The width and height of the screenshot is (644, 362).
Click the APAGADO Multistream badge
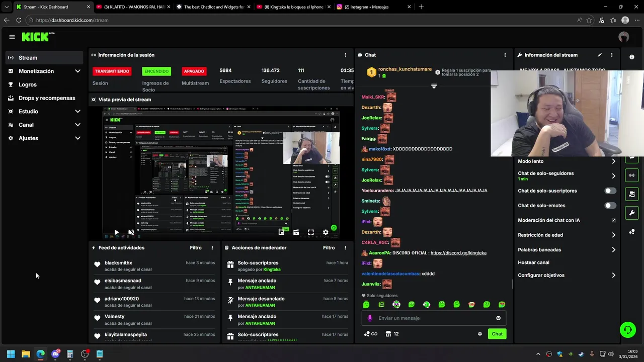(x=194, y=71)
